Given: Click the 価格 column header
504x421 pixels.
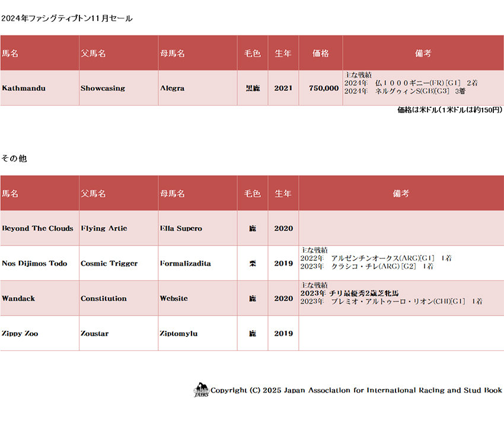Looking at the screenshot, I should point(321,53).
